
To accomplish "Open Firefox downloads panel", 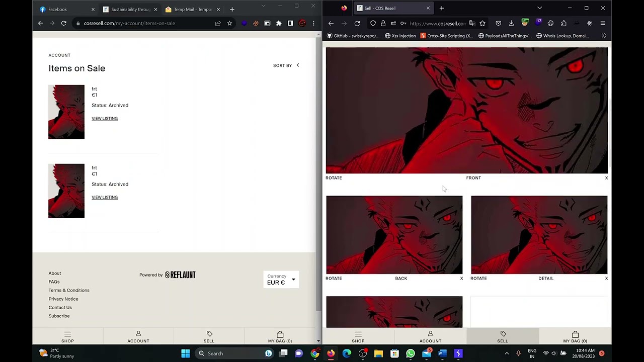I will tap(511, 23).
